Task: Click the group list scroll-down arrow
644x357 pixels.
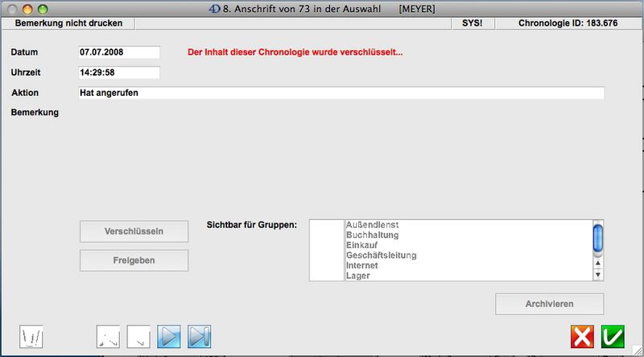Action: click(x=597, y=275)
